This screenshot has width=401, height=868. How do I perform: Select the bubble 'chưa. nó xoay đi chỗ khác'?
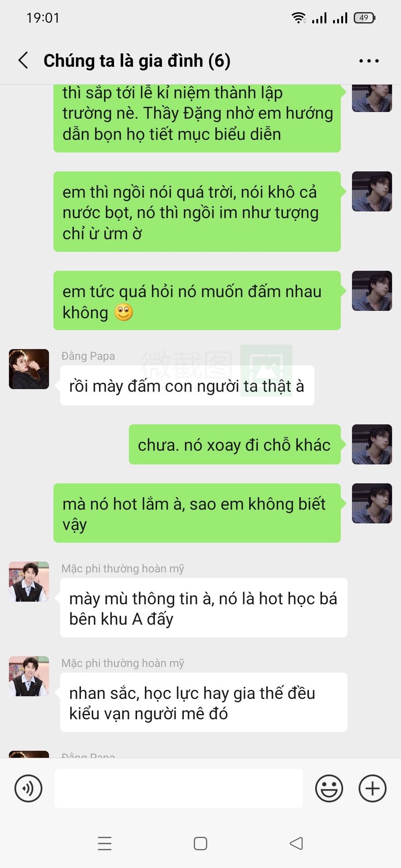coord(235,444)
